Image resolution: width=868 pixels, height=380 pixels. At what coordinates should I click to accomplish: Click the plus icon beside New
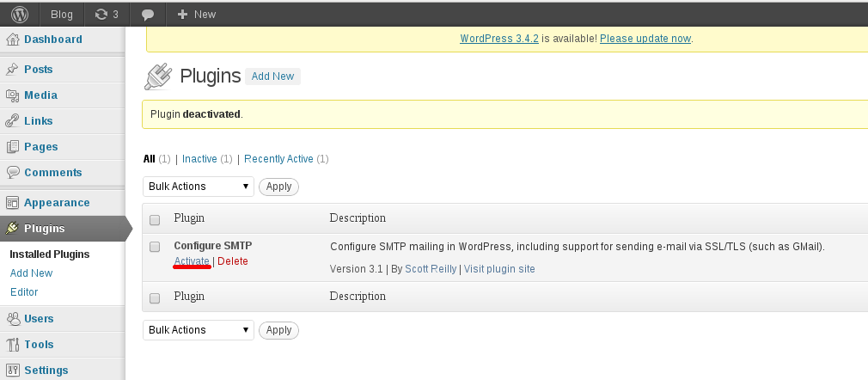click(182, 15)
